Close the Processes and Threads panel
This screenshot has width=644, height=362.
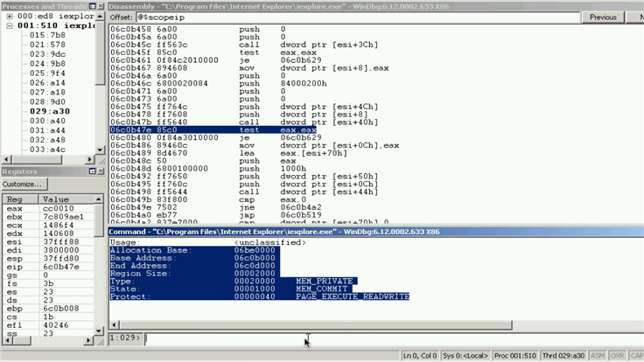[101, 5]
